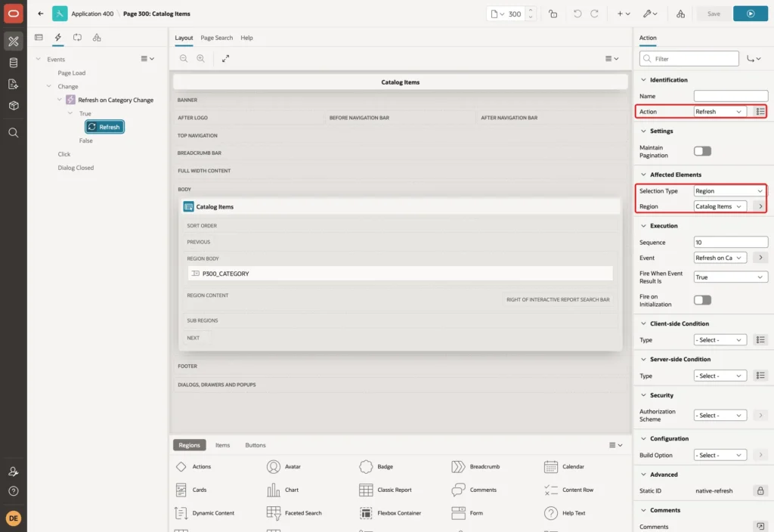Open the Create plus menu
The height and width of the screenshot is (532, 774).
pyautogui.click(x=624, y=14)
